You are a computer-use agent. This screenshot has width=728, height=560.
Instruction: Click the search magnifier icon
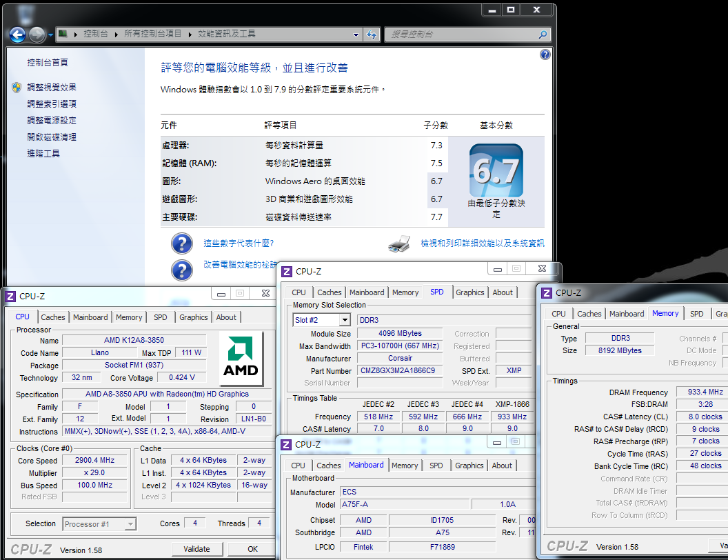click(x=543, y=34)
